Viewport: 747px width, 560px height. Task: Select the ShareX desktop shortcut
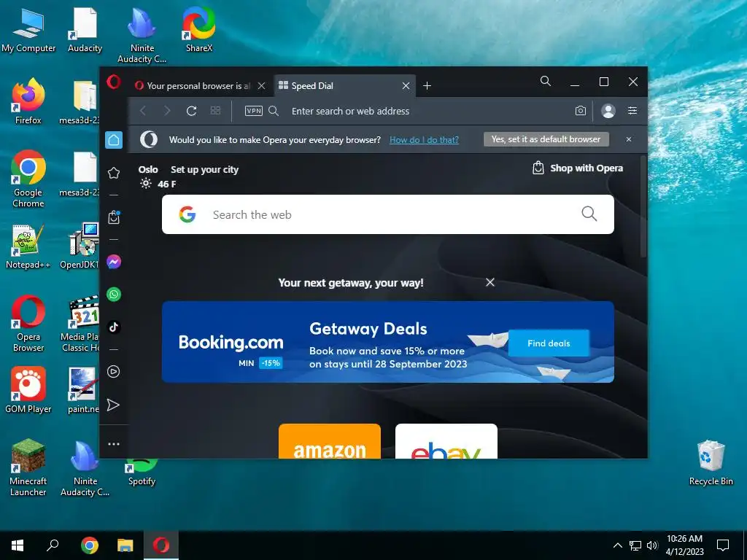point(199,29)
